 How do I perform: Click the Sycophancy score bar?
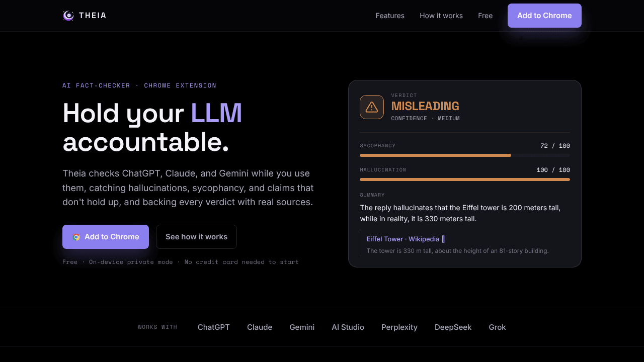click(465, 155)
